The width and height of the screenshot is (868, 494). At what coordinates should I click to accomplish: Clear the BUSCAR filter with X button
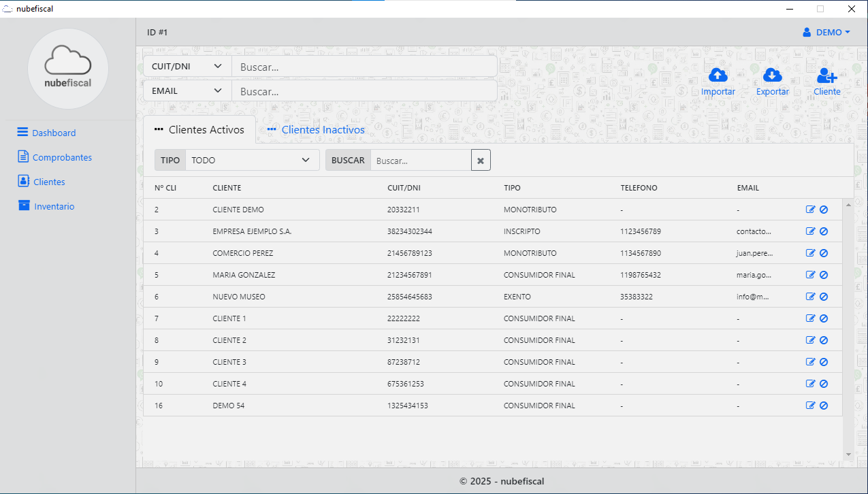pos(481,161)
